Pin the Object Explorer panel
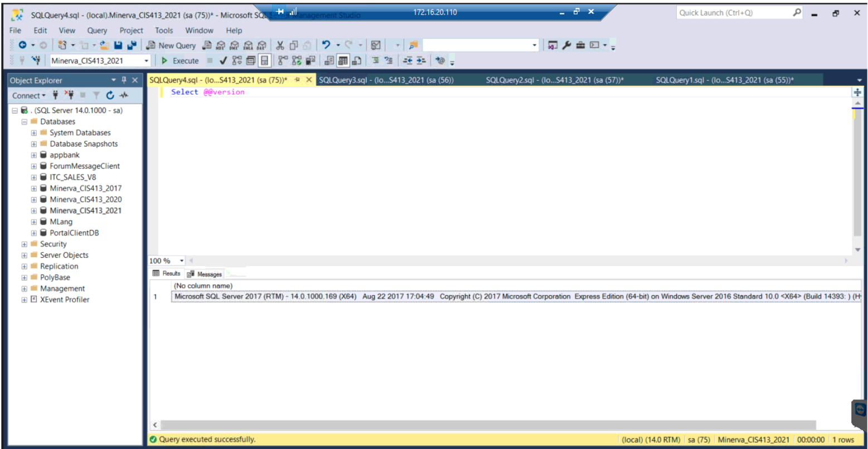This screenshot has height=449, width=868. tap(124, 80)
